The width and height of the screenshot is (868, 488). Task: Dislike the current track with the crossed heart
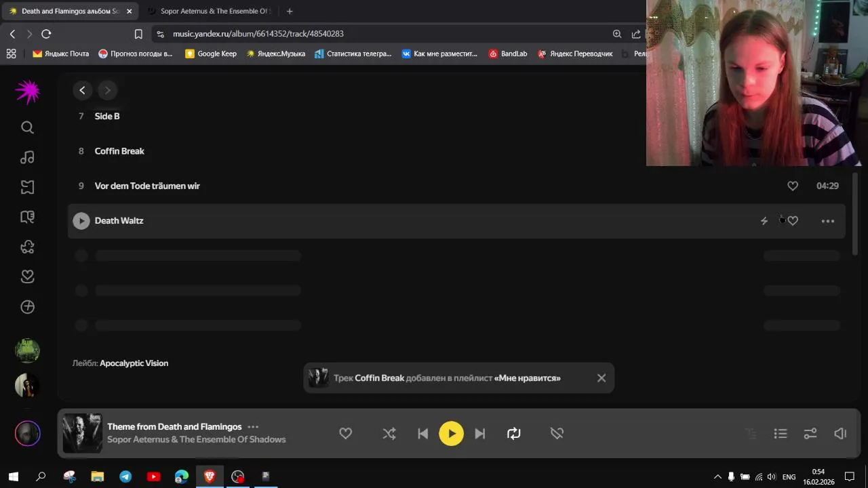point(557,434)
